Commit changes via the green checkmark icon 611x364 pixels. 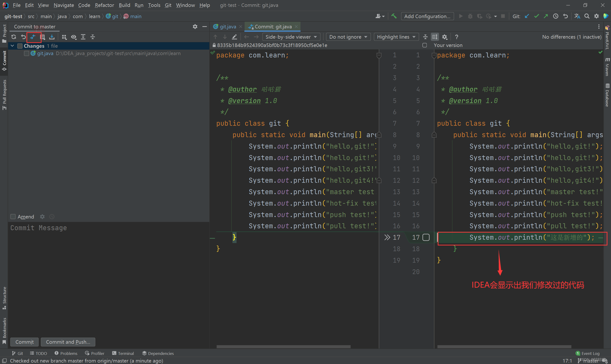536,16
